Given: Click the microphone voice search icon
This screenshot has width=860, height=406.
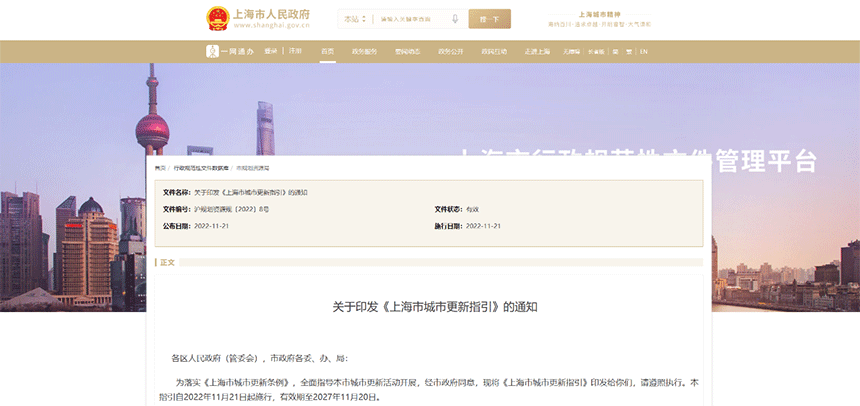Looking at the screenshot, I should (456, 19).
